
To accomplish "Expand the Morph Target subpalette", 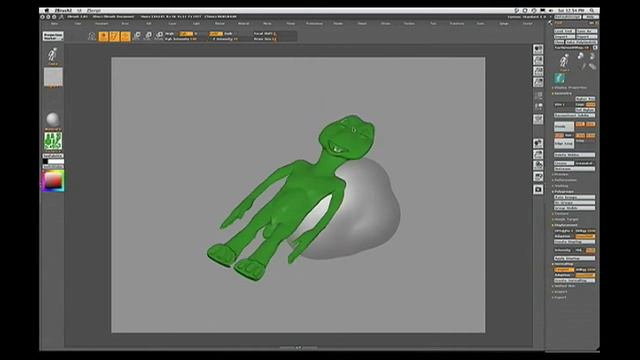I will pyautogui.click(x=566, y=219).
